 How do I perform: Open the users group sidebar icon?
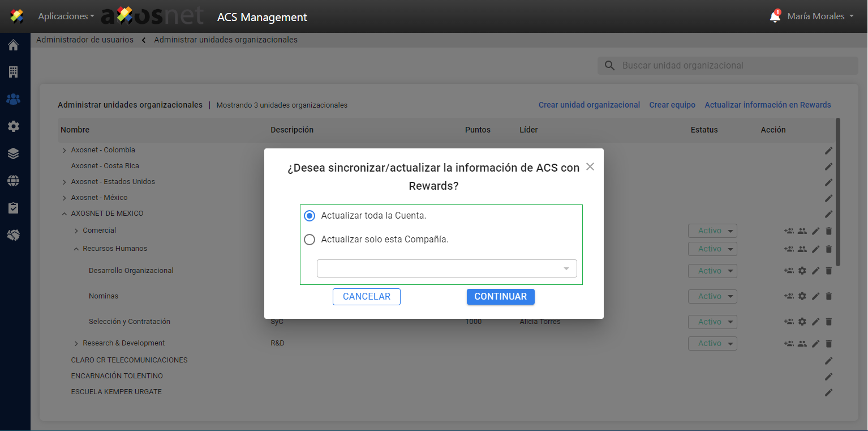[13, 99]
